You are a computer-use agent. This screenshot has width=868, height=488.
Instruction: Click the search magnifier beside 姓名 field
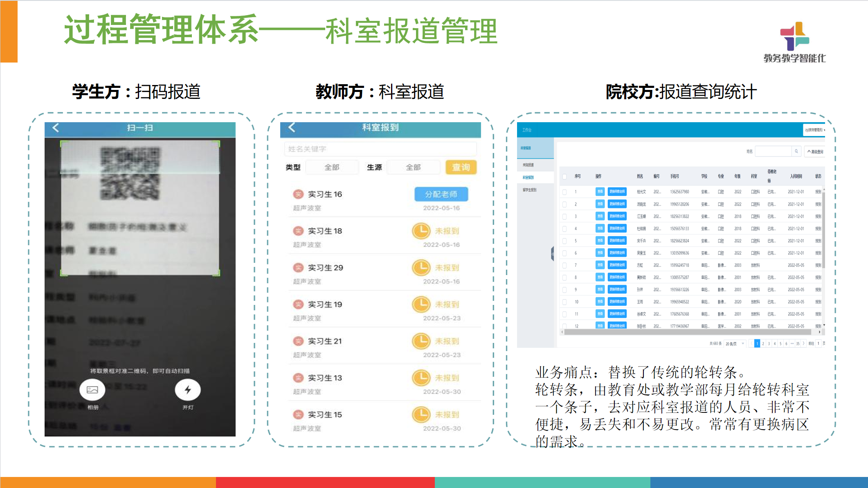pyautogui.click(x=796, y=151)
